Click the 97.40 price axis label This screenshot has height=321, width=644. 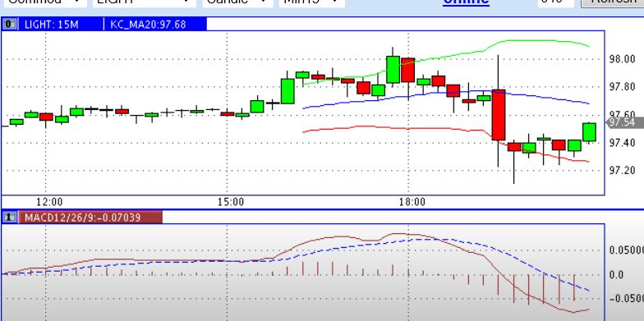coord(623,143)
